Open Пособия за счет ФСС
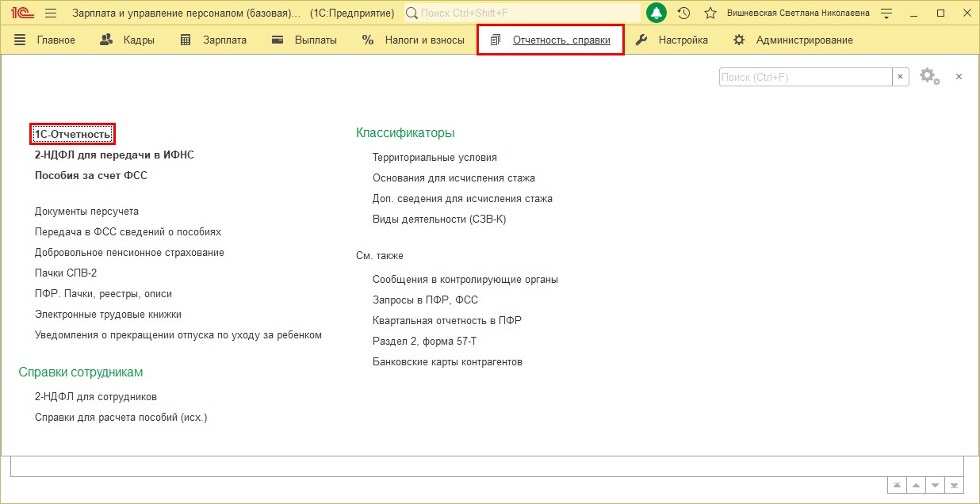 pos(91,175)
